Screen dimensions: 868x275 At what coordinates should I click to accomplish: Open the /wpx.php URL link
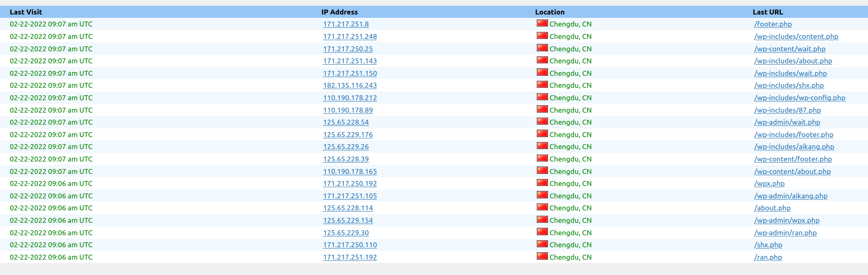tap(769, 183)
